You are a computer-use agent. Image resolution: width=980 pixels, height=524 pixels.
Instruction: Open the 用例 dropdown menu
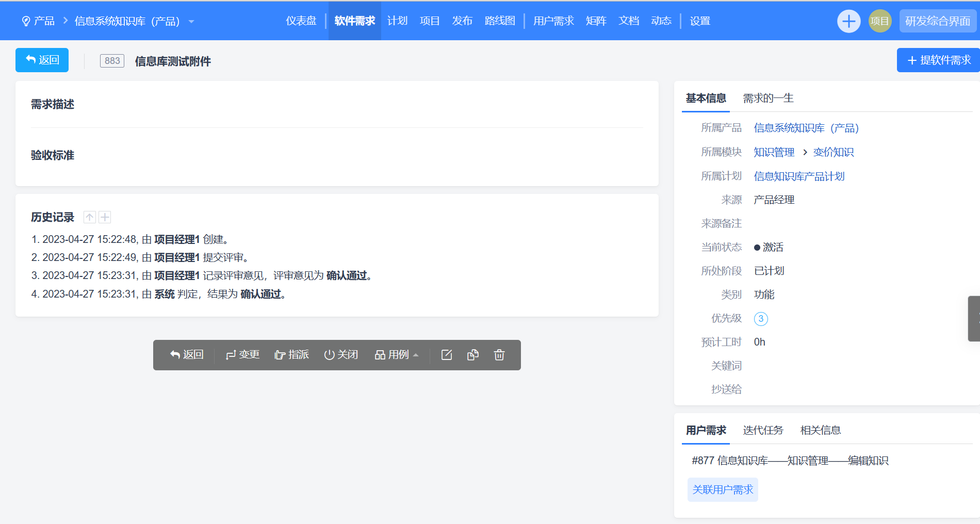pos(397,355)
